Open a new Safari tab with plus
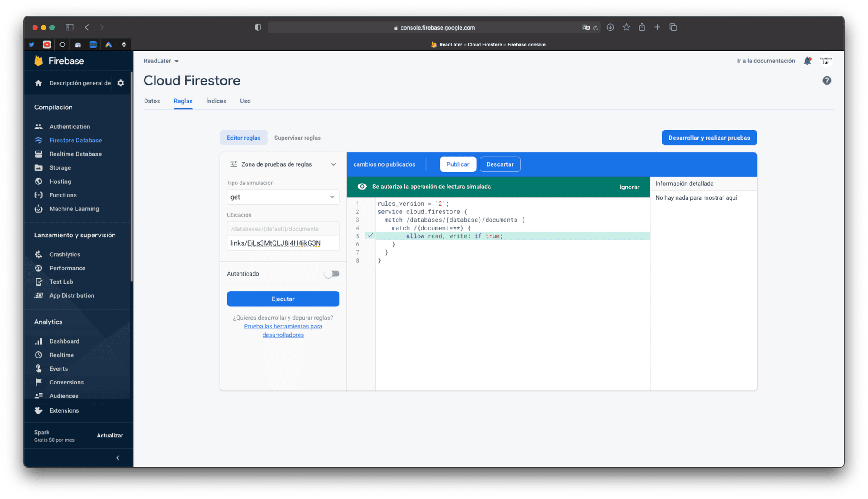This screenshot has width=868, height=499. click(x=657, y=27)
